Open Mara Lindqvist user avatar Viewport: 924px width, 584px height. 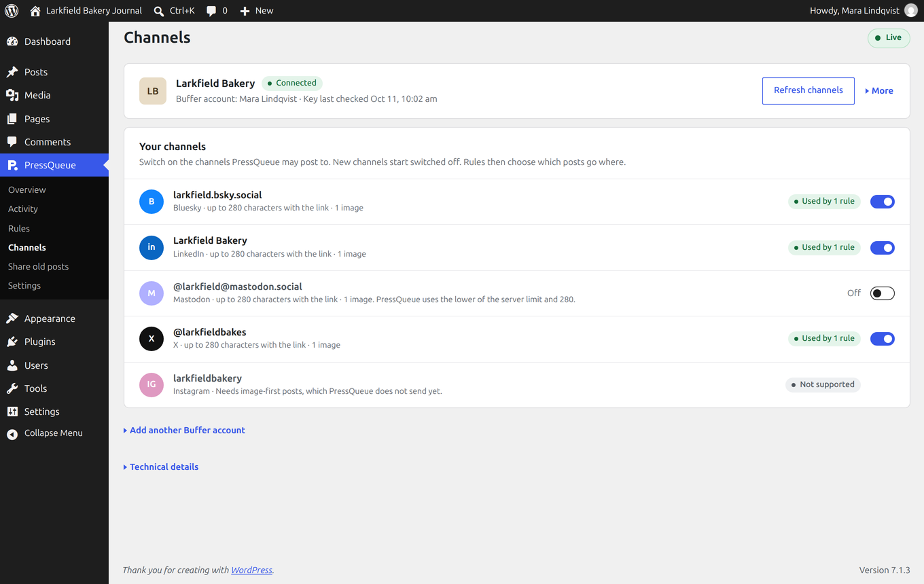point(911,10)
